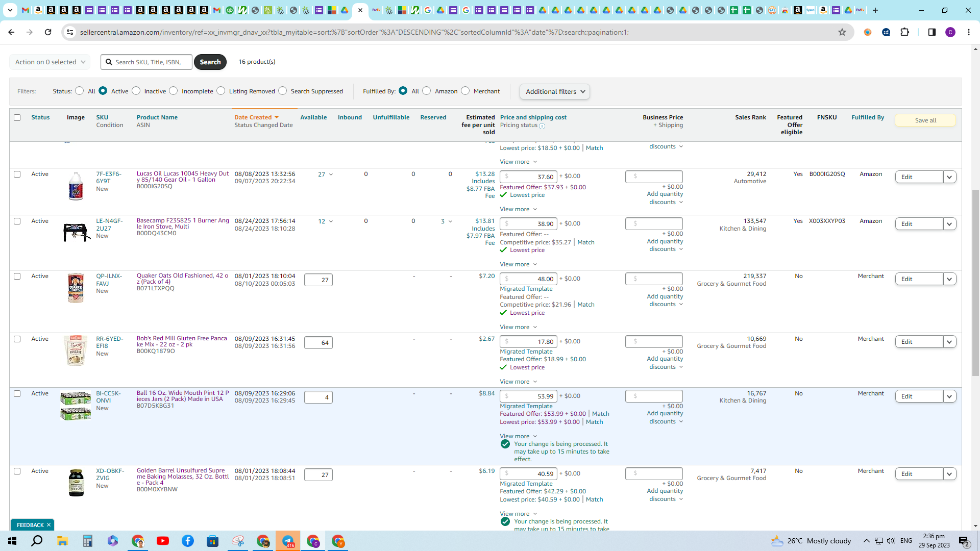The height and width of the screenshot is (551, 980).
Task: Open the weather widget showing 26°C
Action: [x=811, y=541]
